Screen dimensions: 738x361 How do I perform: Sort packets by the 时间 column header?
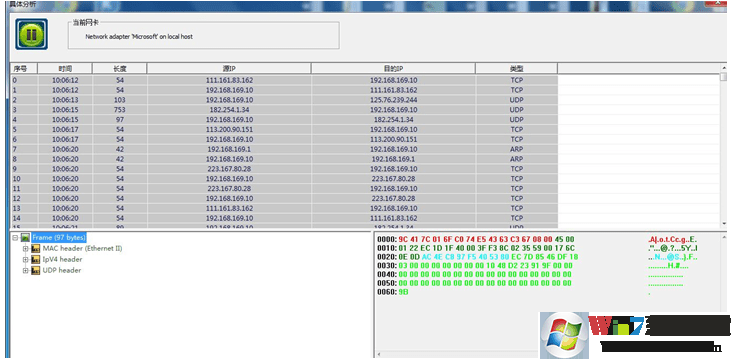[65, 69]
